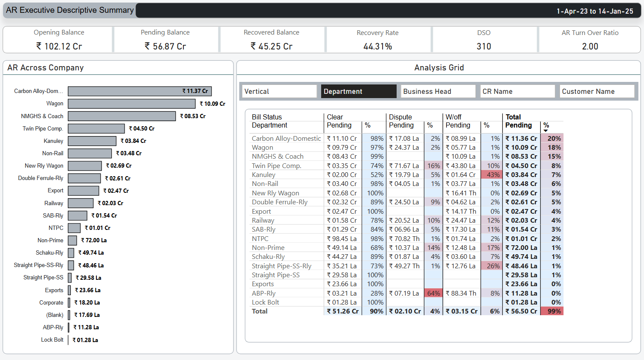Click the Corporate label in chart

(51, 302)
